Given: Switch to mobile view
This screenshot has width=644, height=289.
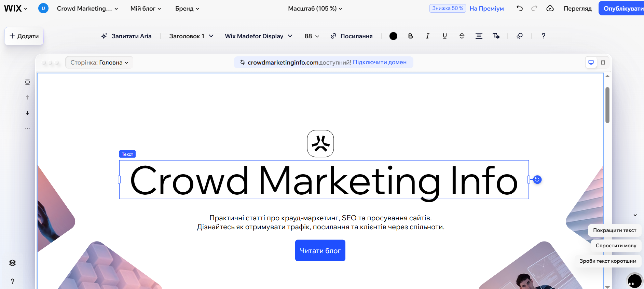Looking at the screenshot, I should point(603,63).
